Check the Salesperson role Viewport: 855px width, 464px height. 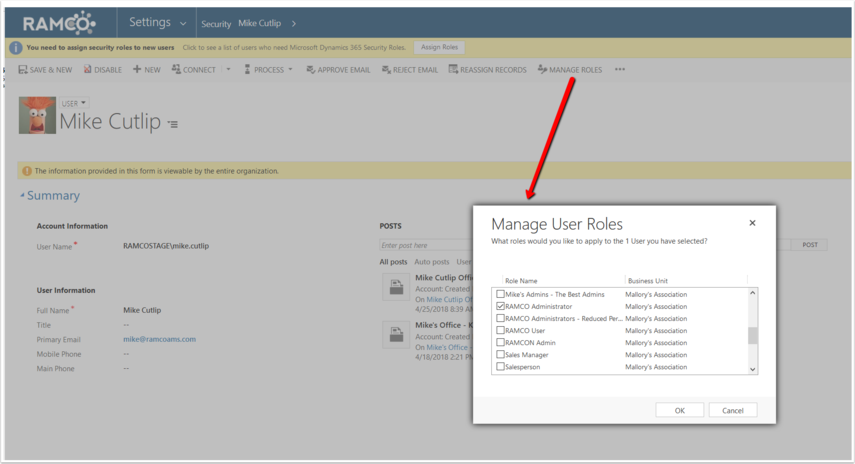pyautogui.click(x=500, y=367)
